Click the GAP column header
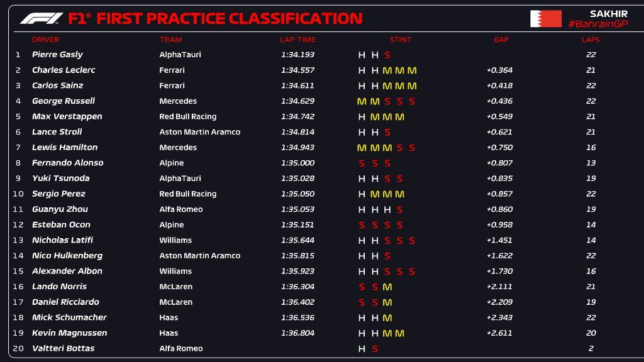The height and width of the screenshot is (362, 644). (501, 40)
